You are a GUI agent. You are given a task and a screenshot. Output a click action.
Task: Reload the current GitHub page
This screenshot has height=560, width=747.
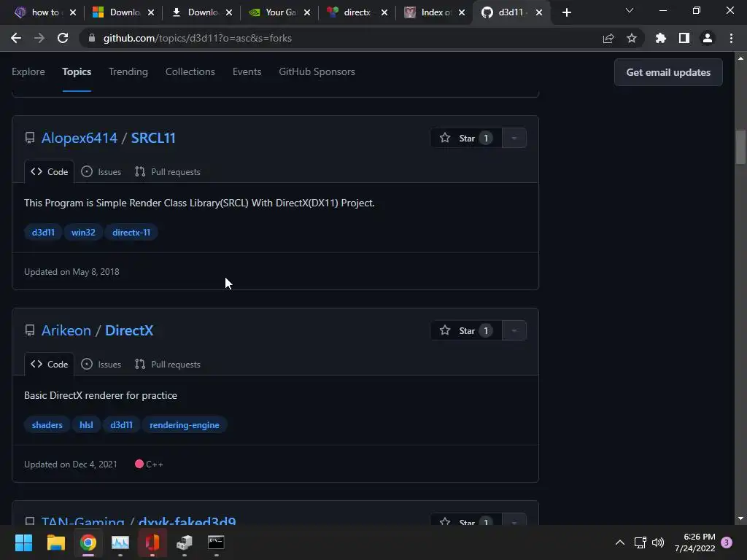coord(63,38)
